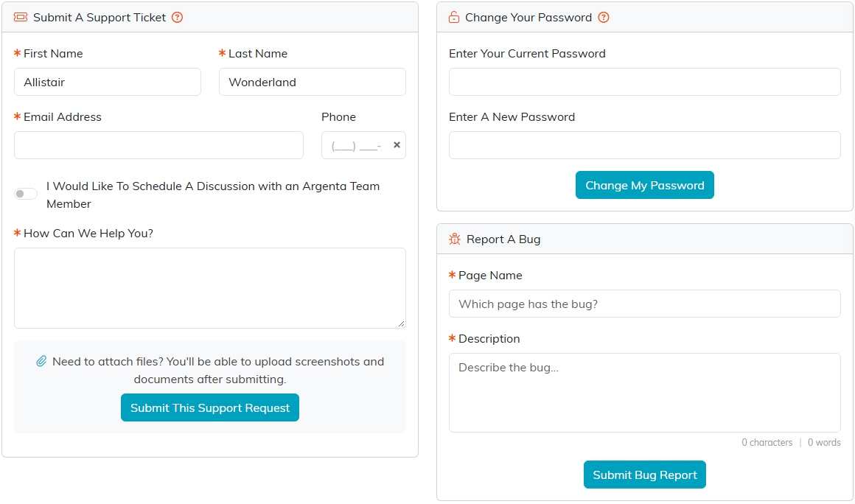Click the 'I Would Like To Schedule A Discussion' label
Viewport: 855px width, 504px height.
(213, 195)
